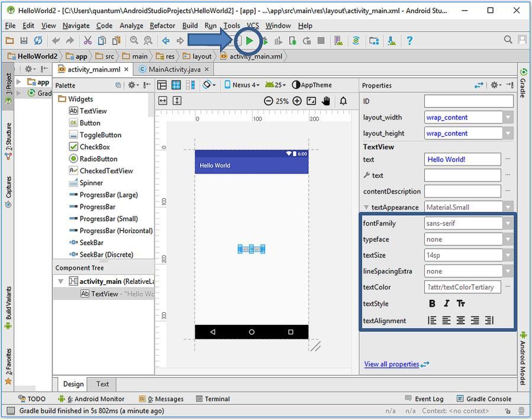Zoom in the design preview
This screenshot has width=532, height=420.
(x=297, y=101)
